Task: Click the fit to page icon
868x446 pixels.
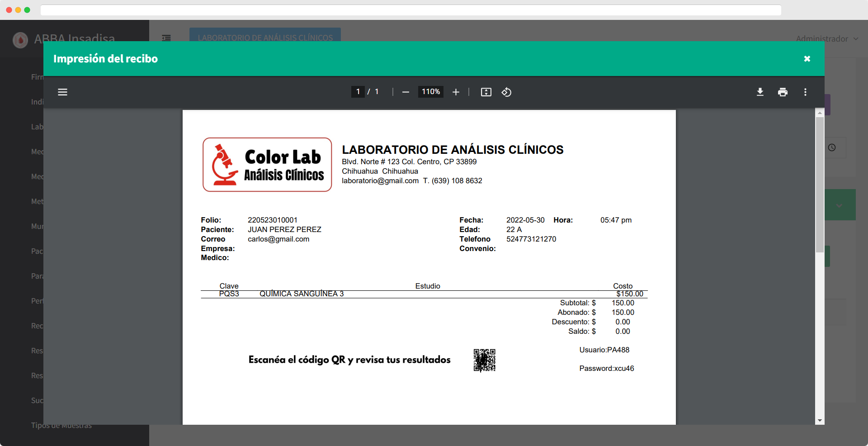Action: pyautogui.click(x=486, y=92)
